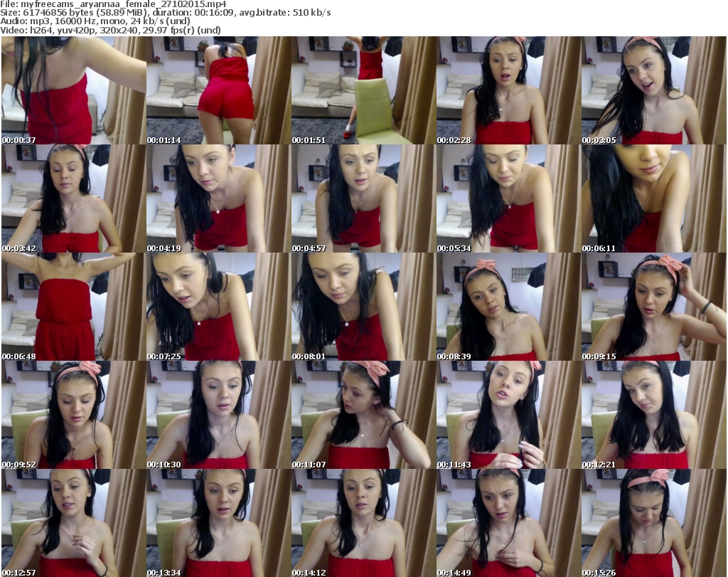Select the thumbnail frame stamped 00:09:52
This screenshot has height=577, width=728.
coord(73,415)
